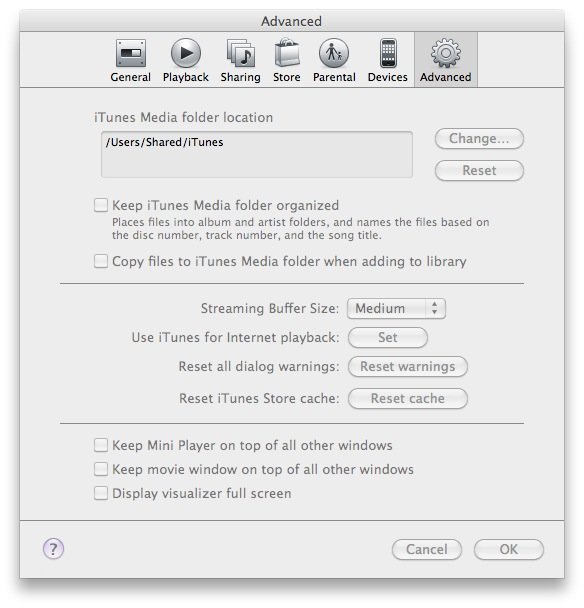Screen dimensions: 584x608
Task: Click Set for Internet playback
Action: [388, 337]
